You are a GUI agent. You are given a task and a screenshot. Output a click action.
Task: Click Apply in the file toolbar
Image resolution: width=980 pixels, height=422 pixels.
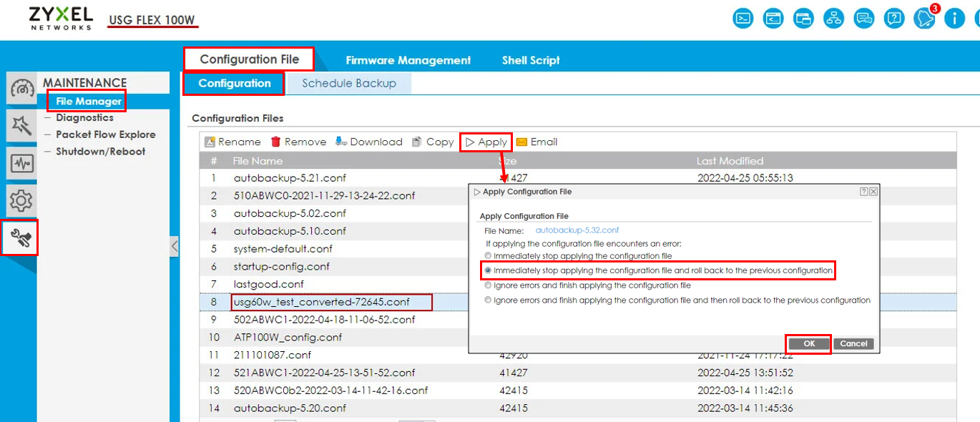[486, 142]
